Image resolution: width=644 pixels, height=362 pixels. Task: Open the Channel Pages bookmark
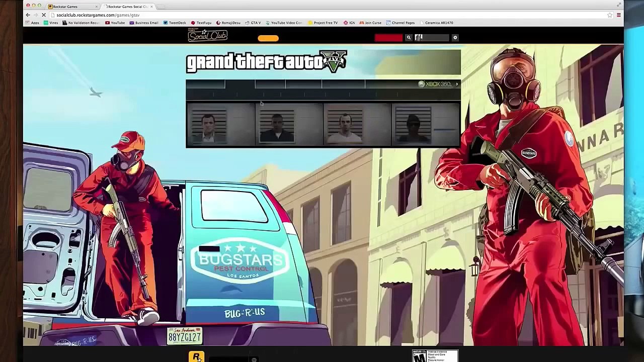point(400,23)
